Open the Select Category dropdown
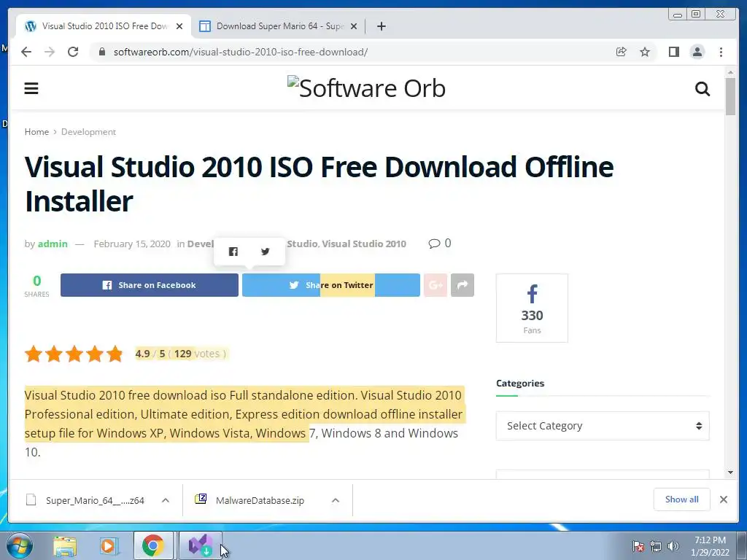 (x=603, y=426)
